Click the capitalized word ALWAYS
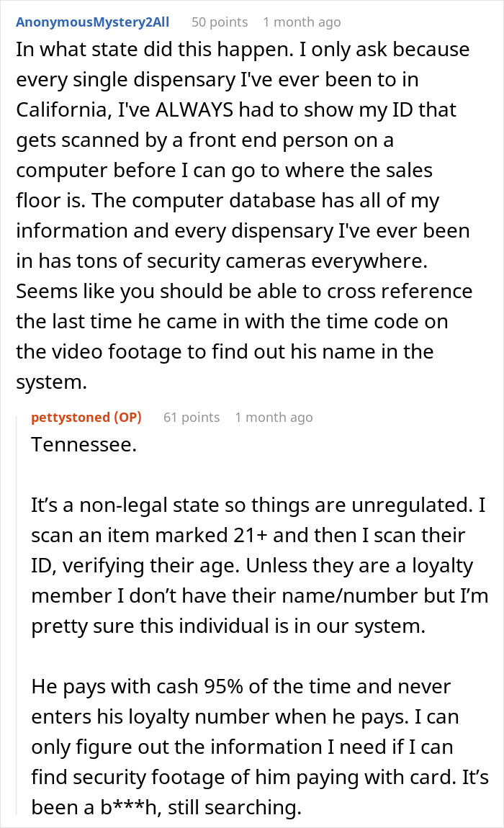This screenshot has height=828, width=504. [194, 110]
